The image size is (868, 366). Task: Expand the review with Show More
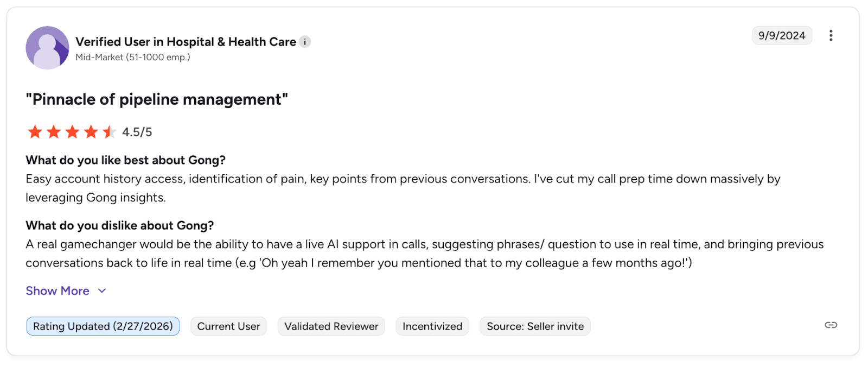coord(58,291)
